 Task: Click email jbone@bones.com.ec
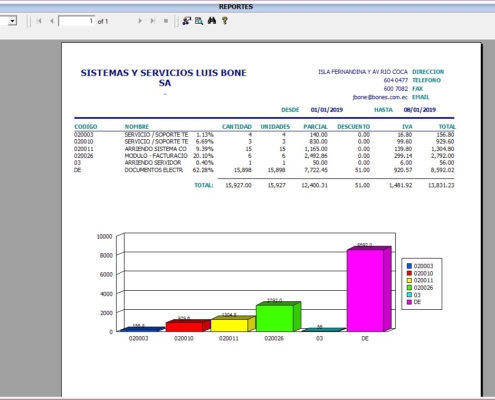pyautogui.click(x=380, y=97)
